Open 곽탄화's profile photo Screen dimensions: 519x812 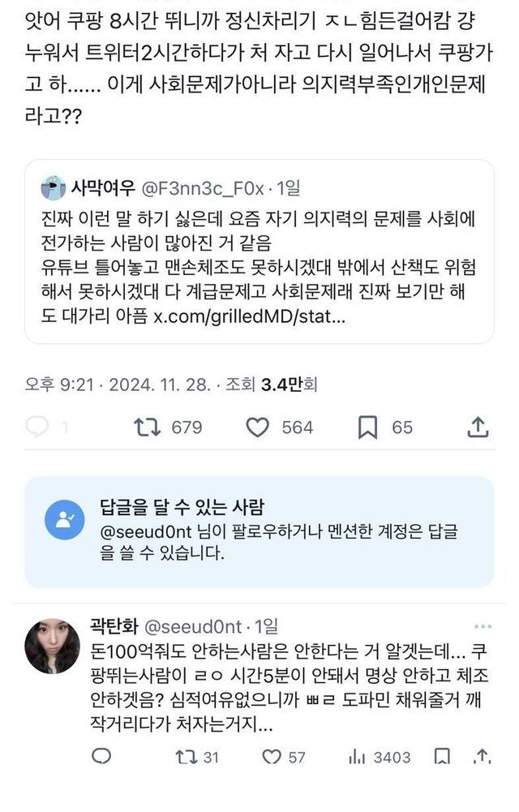pos(53,646)
